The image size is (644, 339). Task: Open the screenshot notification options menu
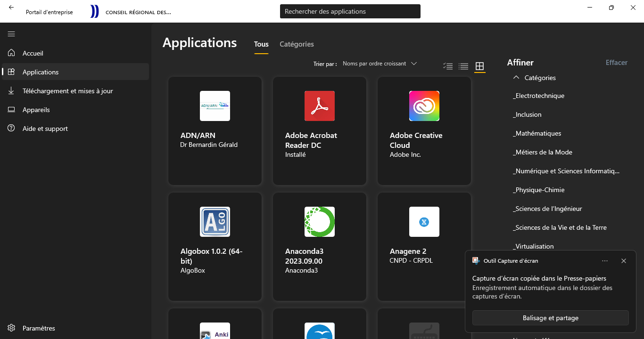click(605, 261)
